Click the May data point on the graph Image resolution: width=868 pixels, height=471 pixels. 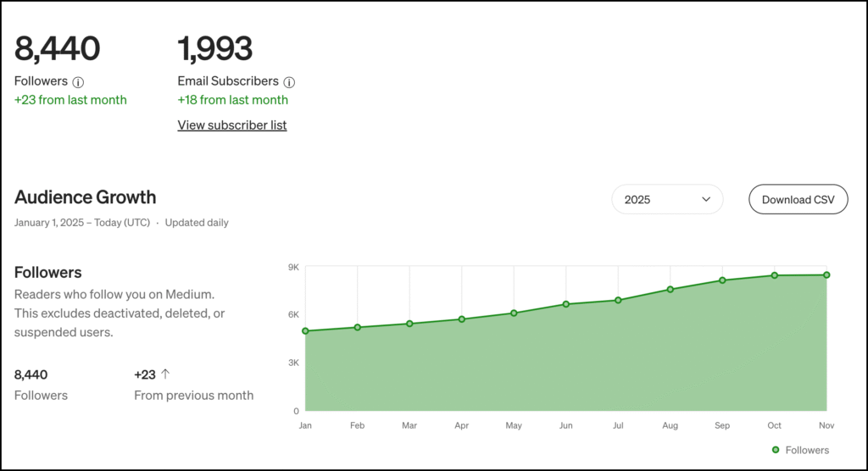pyautogui.click(x=514, y=313)
